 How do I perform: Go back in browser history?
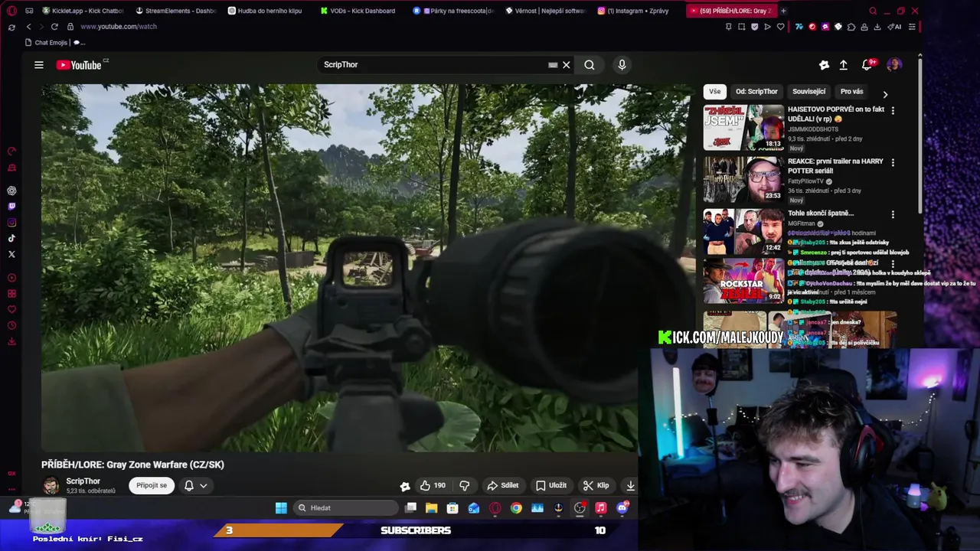tap(28, 27)
